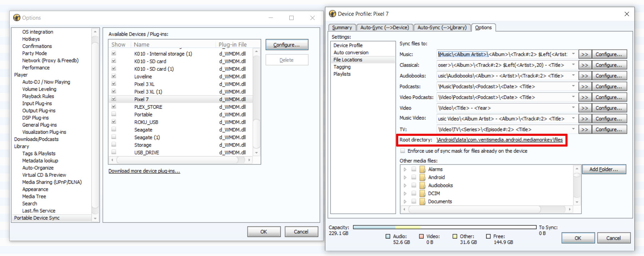Open the Podcasts sync path dropdown
Viewport: 644px width, 256px height.
[x=573, y=87]
